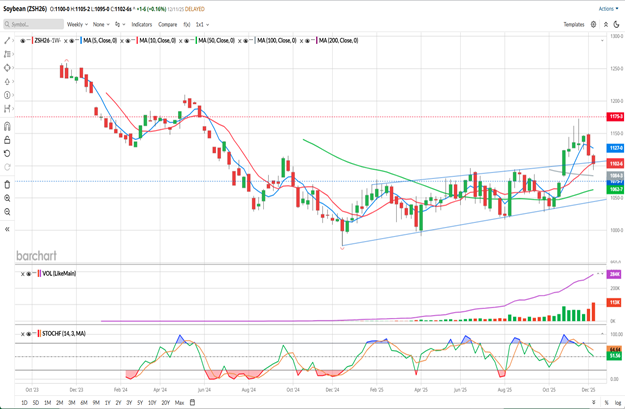Viewport: 625px width, 409px height.
Task: Select the 10Y range
Action: point(152,403)
